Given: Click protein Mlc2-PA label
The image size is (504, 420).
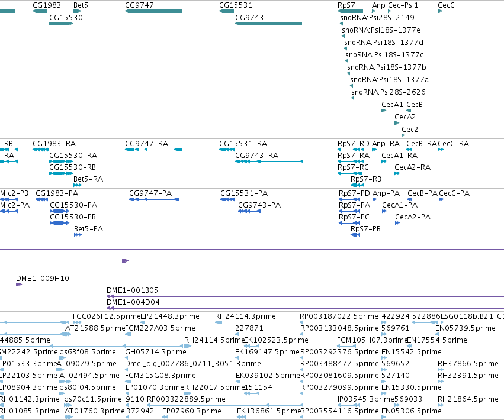Looking at the screenshot, I should (15, 205).
